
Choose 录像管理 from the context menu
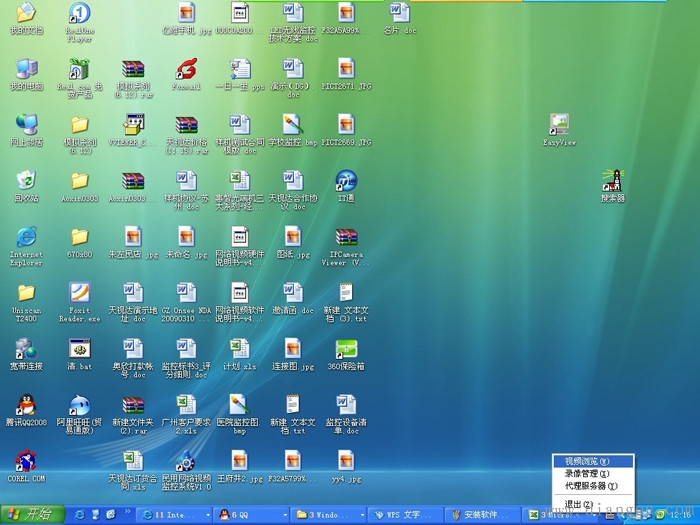pyautogui.click(x=587, y=473)
